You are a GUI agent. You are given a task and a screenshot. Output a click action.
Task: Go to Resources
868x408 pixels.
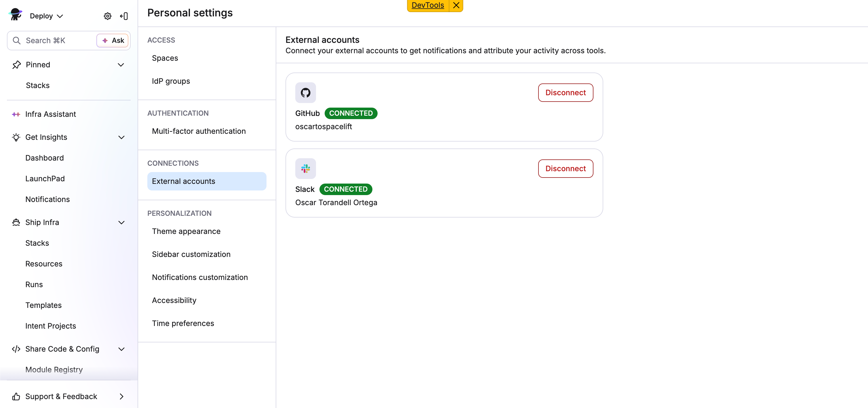pos(44,264)
